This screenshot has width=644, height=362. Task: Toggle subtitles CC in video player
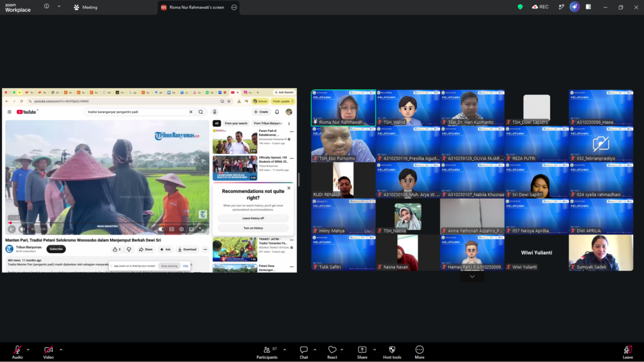172,229
